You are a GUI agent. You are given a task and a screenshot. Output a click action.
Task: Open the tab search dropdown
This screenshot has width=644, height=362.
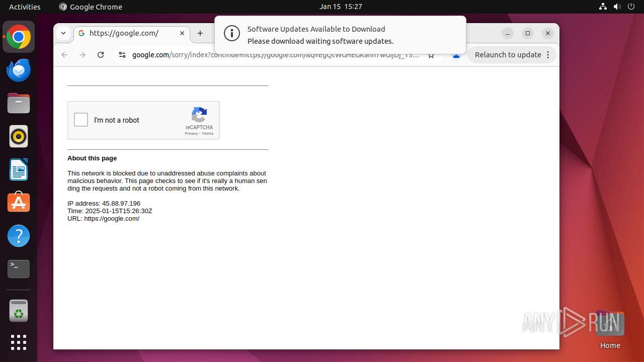63,33
